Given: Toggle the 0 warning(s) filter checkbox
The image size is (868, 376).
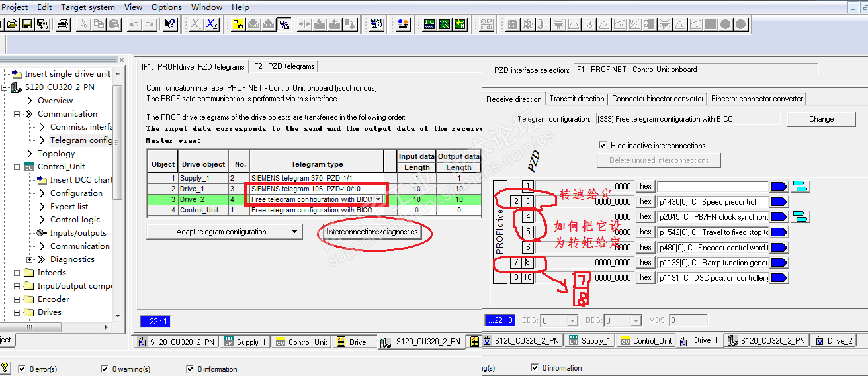Looking at the screenshot, I should click(x=105, y=369).
